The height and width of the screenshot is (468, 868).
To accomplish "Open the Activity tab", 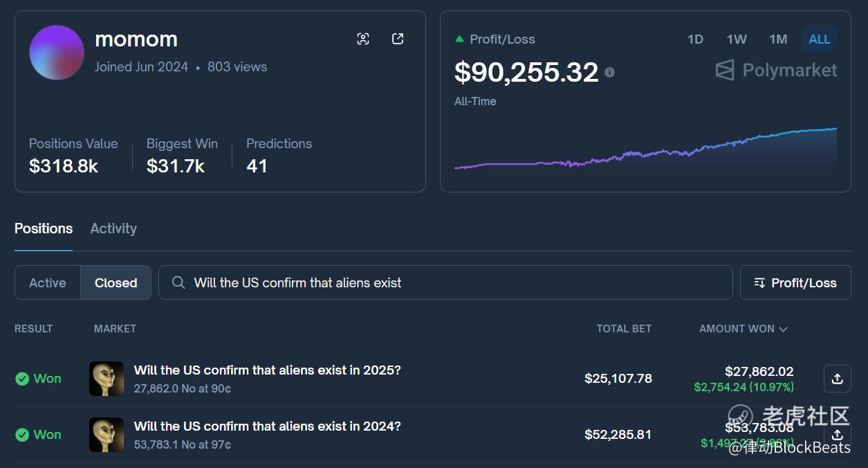I will point(113,228).
